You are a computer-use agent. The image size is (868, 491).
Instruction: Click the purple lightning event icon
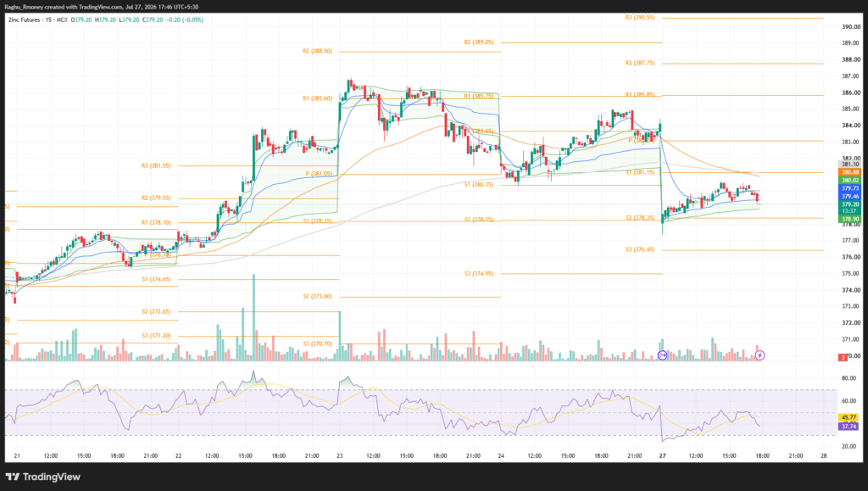coord(760,355)
